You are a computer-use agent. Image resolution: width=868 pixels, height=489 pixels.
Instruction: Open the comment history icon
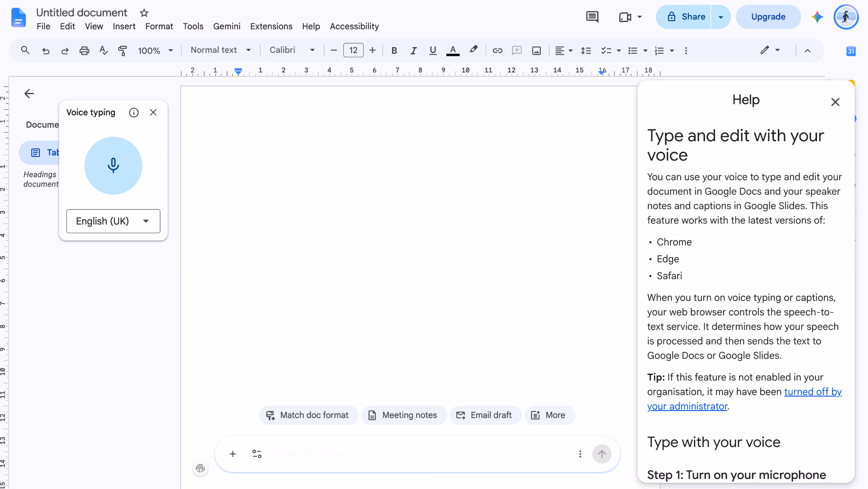coord(592,17)
